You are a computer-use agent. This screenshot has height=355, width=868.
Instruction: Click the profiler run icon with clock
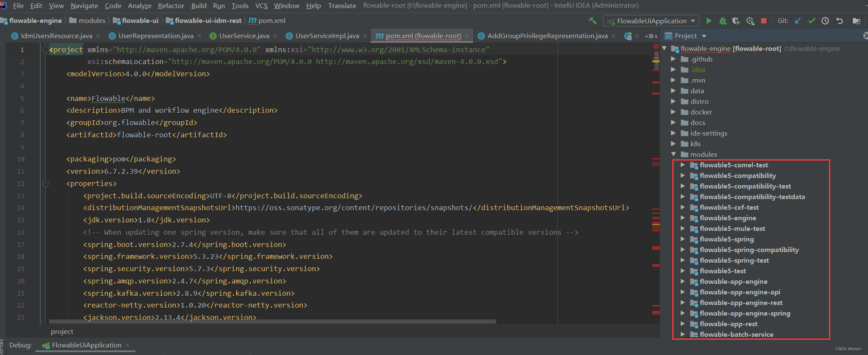(750, 21)
